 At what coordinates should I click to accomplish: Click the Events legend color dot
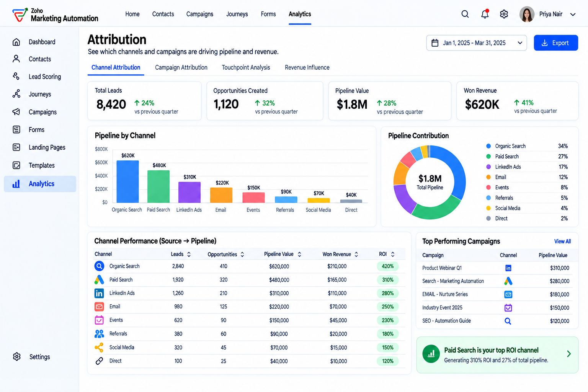488,188
